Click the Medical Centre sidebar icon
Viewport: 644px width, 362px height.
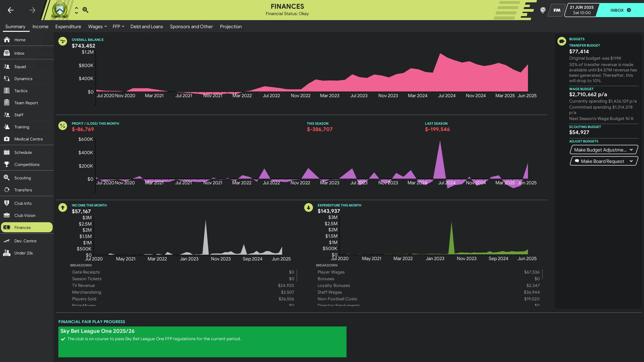tap(7, 139)
